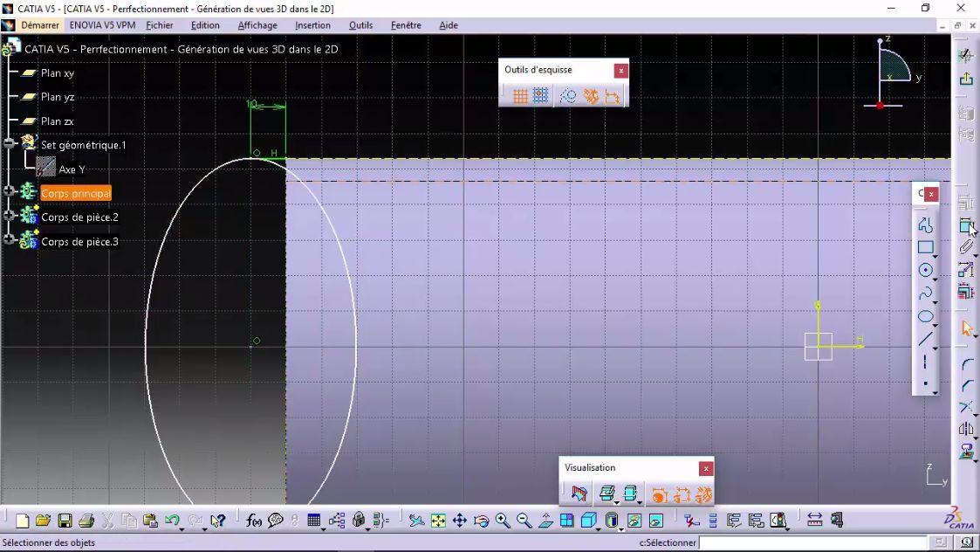Image resolution: width=980 pixels, height=552 pixels.
Task: Select the Line sketch tool
Action: point(926,339)
